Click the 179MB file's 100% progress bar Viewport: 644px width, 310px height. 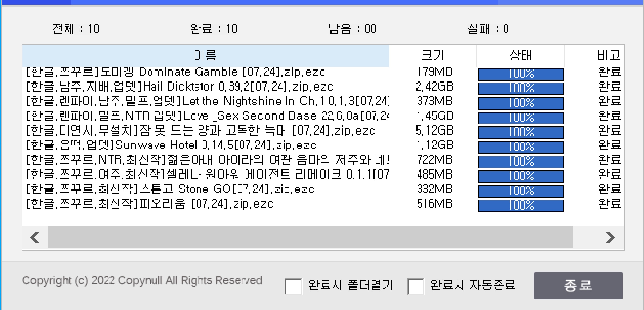[521, 74]
